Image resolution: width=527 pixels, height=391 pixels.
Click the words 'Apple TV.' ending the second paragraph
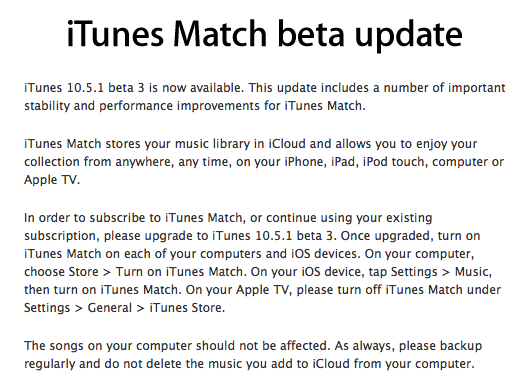coord(52,180)
